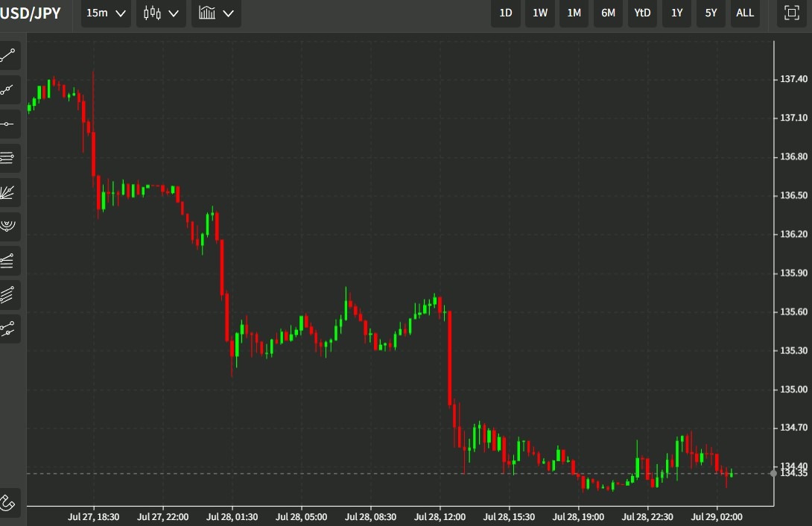Screen dimensions: 812x526
Task: Click the Jul 27, 22:00 time label
Action: [x=162, y=516]
